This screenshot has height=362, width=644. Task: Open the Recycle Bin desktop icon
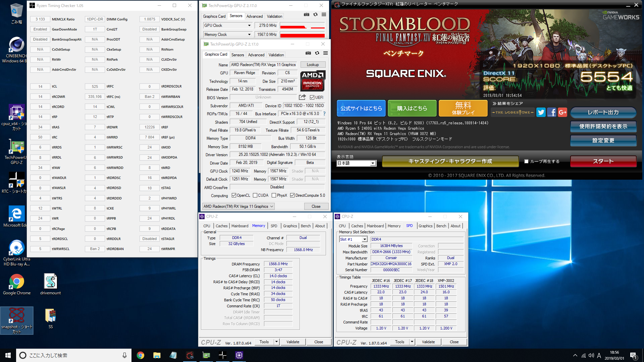click(x=16, y=14)
